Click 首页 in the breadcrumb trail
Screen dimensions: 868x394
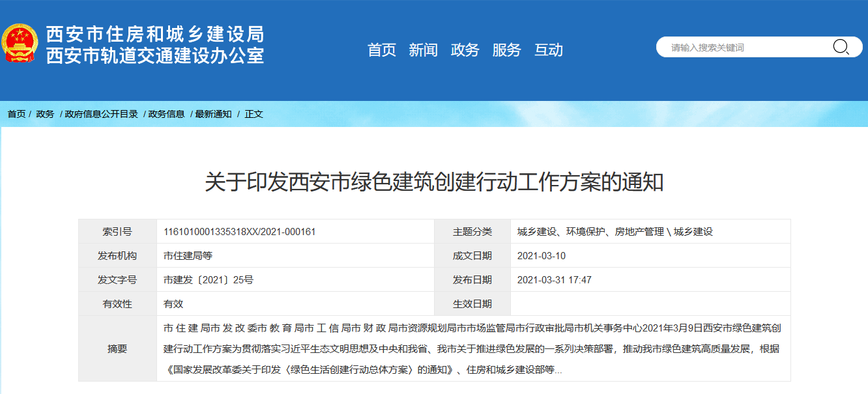tap(16, 114)
